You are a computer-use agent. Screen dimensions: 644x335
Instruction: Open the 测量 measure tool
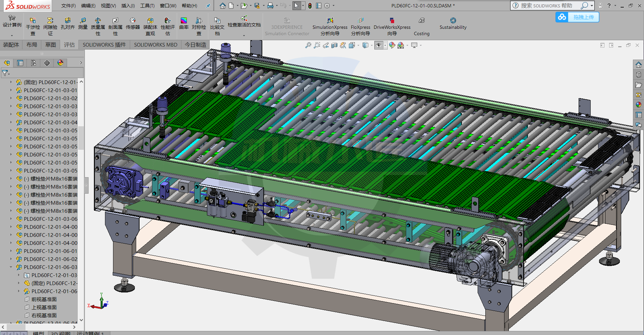(83, 23)
